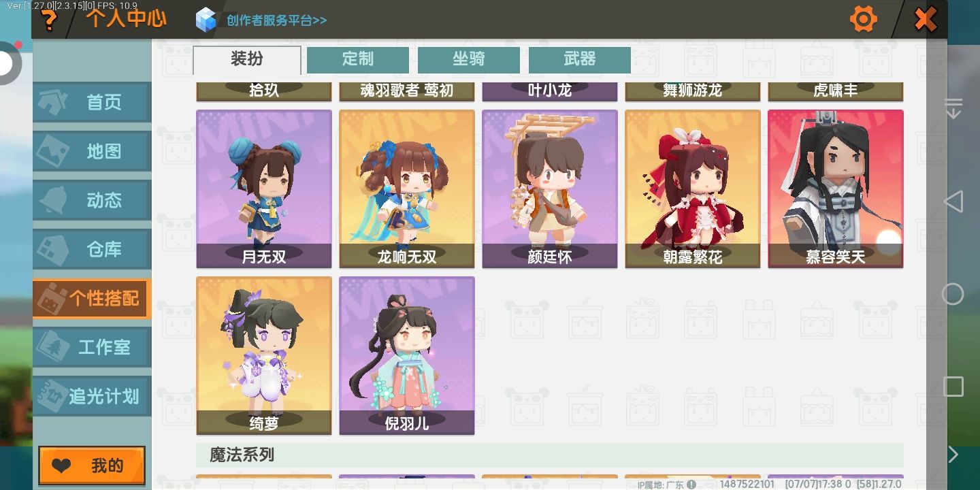Open 仓库 in the sidebar
The height and width of the screenshot is (490, 980).
tap(92, 249)
